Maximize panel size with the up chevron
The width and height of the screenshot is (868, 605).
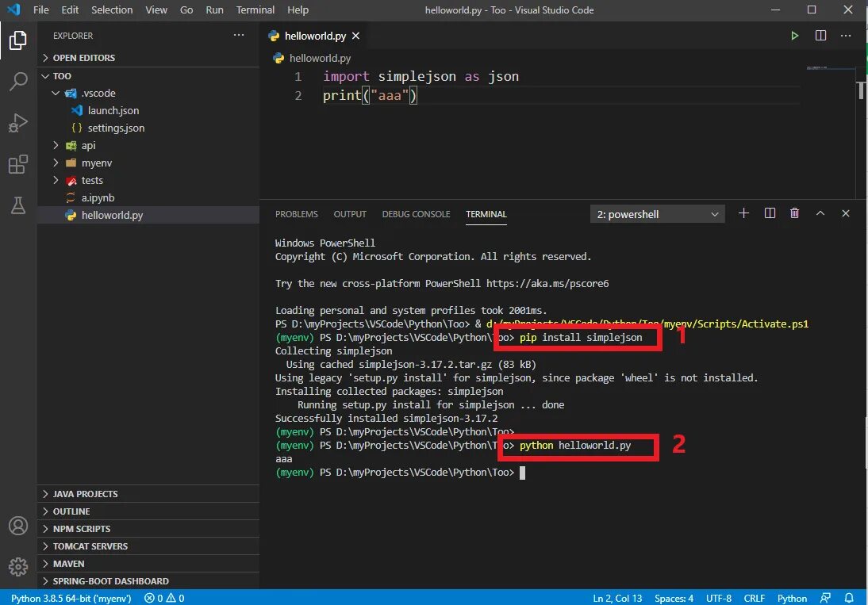(820, 213)
